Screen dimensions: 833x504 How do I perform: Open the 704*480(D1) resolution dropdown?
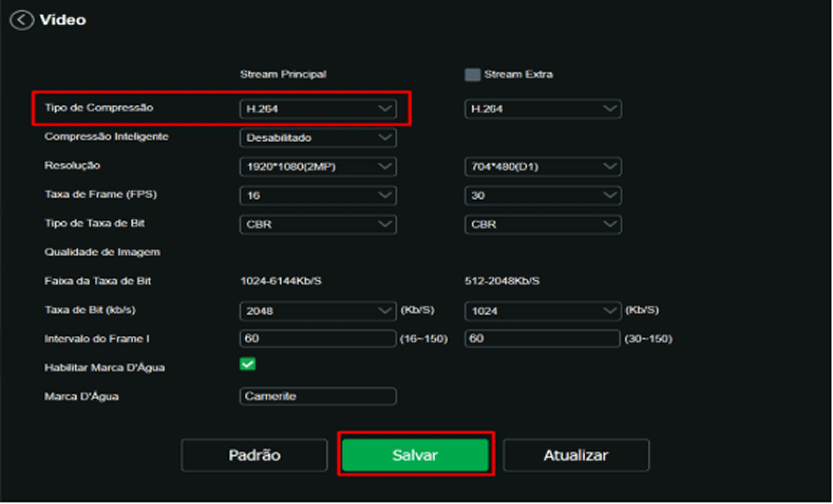point(543,167)
